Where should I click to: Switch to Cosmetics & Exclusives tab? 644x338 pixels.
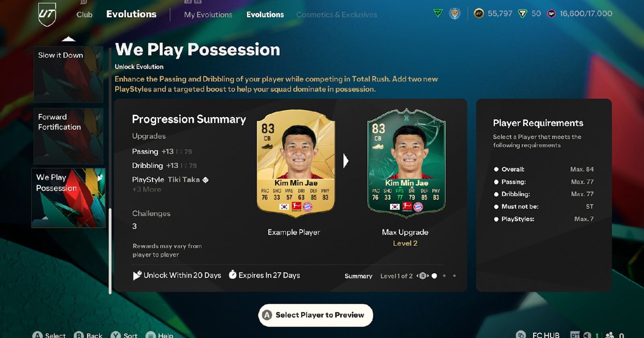(x=336, y=15)
